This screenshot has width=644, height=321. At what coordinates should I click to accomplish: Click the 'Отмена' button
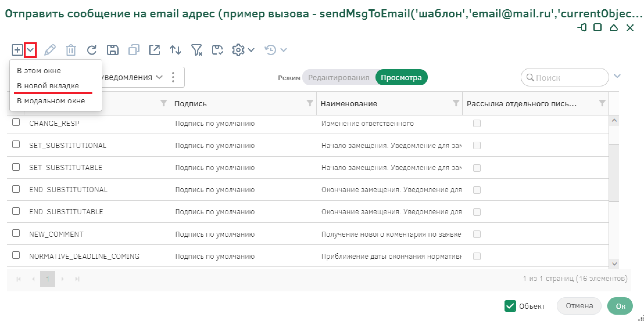point(579,306)
